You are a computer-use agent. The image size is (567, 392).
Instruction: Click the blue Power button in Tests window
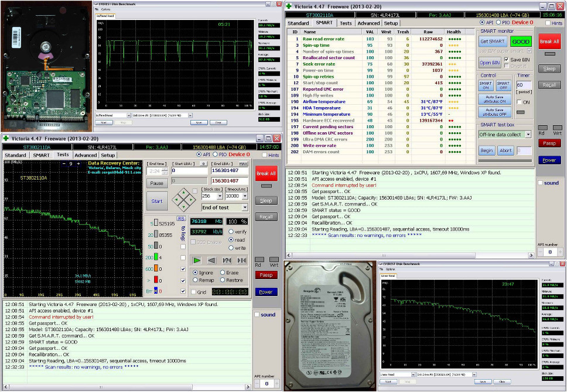point(266,291)
